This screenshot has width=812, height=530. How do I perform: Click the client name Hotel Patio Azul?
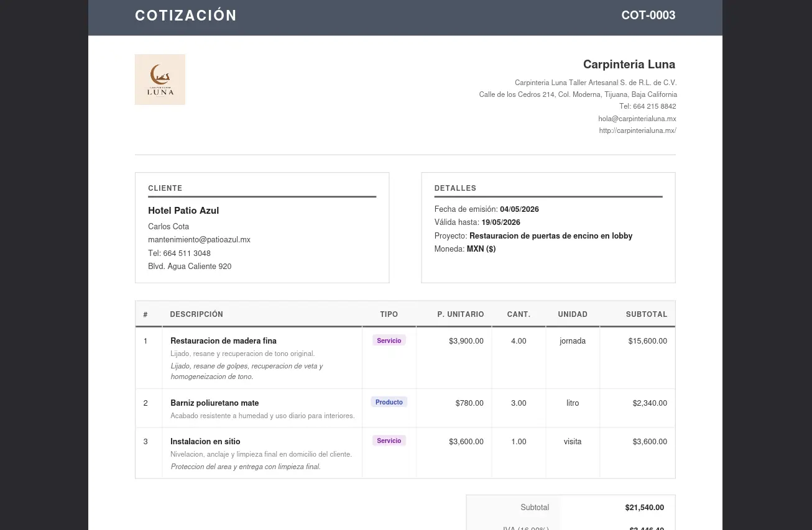coord(183,211)
